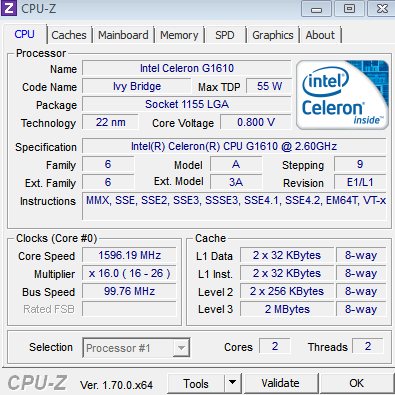Click the Specification field with 2.60GHz
The width and height of the screenshot is (395, 395).
tap(234, 146)
